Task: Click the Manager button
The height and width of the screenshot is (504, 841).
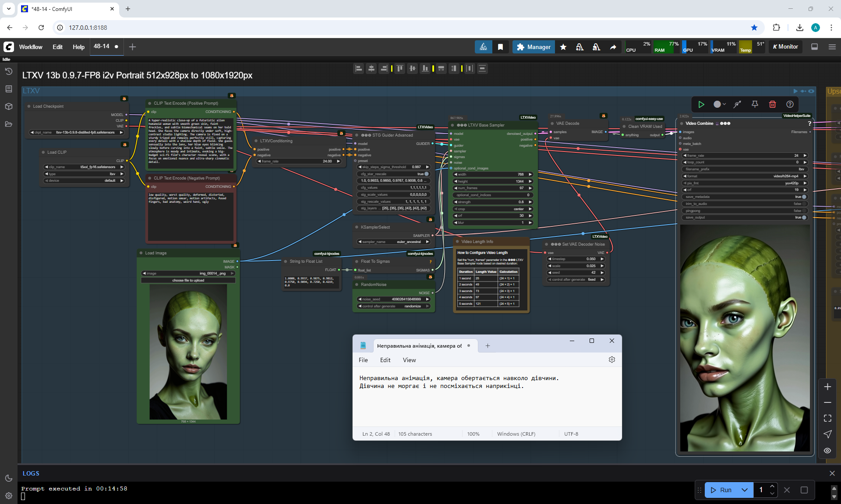Action: point(534,47)
